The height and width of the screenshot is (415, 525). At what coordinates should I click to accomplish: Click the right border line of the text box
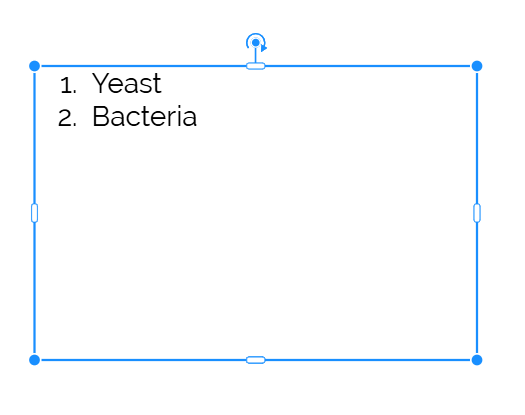click(x=477, y=285)
